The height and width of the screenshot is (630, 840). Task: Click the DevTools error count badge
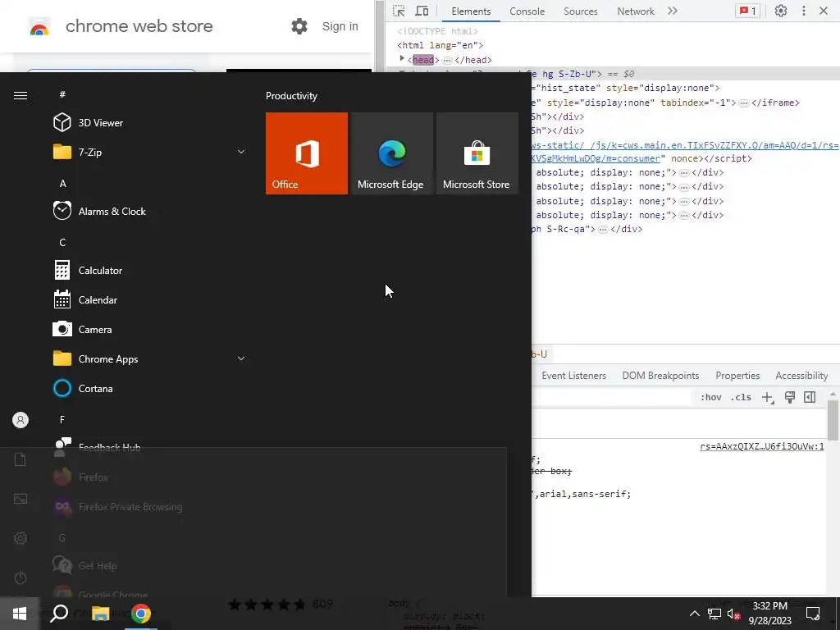click(748, 11)
